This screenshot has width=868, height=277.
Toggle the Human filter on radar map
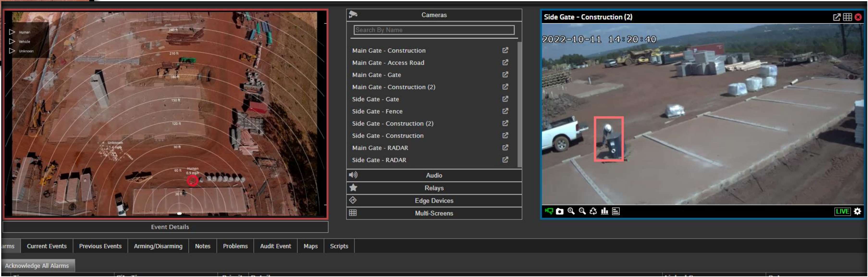pyautogui.click(x=12, y=32)
